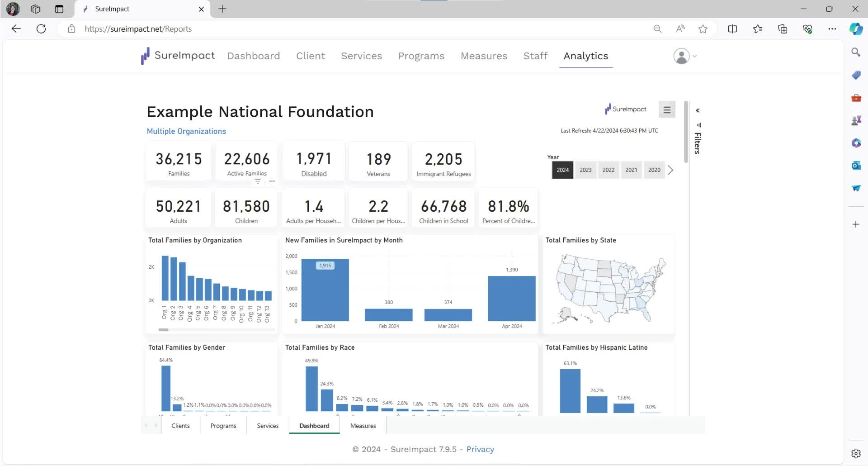Collapse the Filters pane chevron

[698, 110]
